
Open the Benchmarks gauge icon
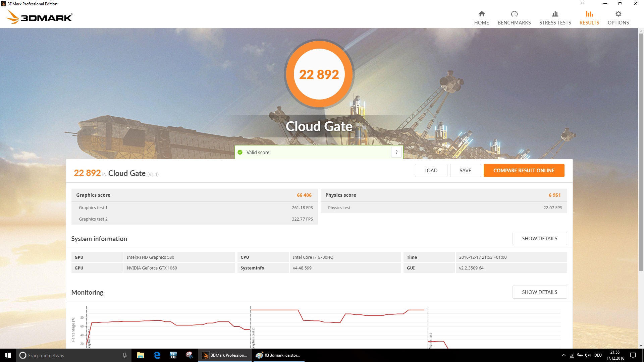pyautogui.click(x=514, y=14)
